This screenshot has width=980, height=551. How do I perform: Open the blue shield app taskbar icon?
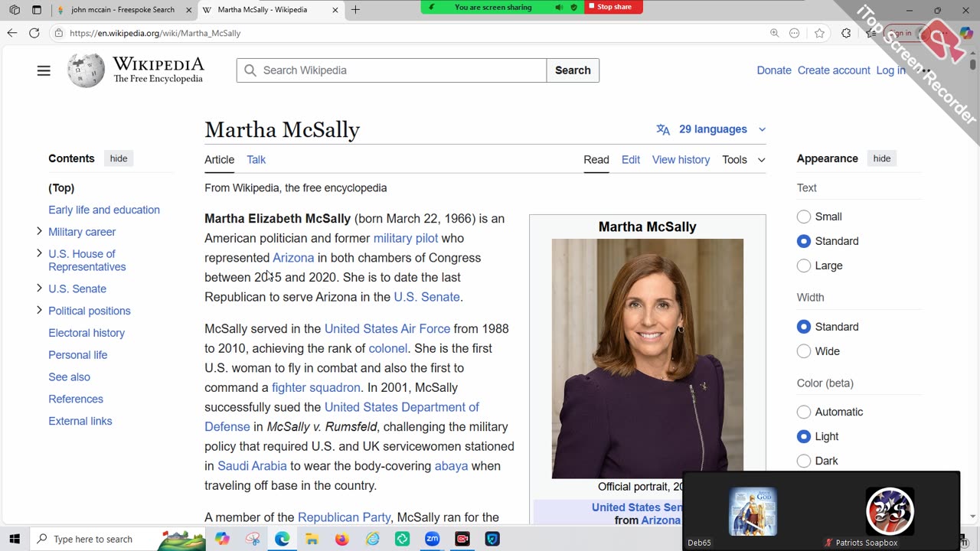(x=492, y=539)
